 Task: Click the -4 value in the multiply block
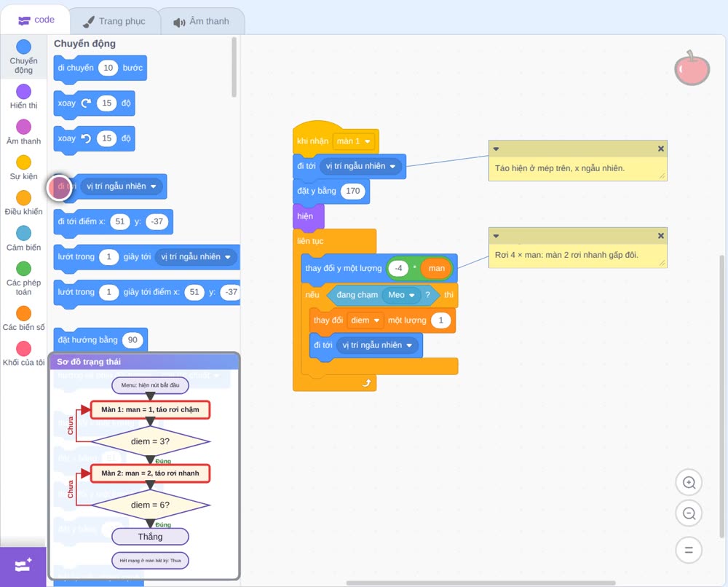398,268
